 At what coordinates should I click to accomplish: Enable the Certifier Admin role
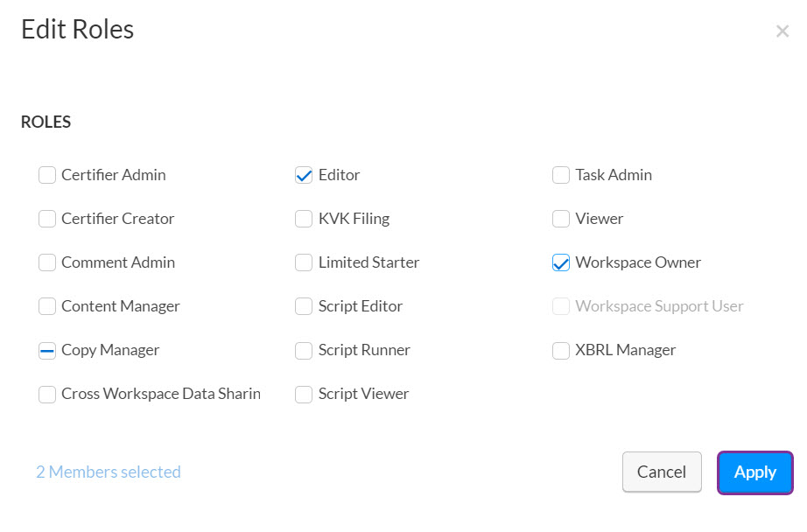[x=47, y=175]
